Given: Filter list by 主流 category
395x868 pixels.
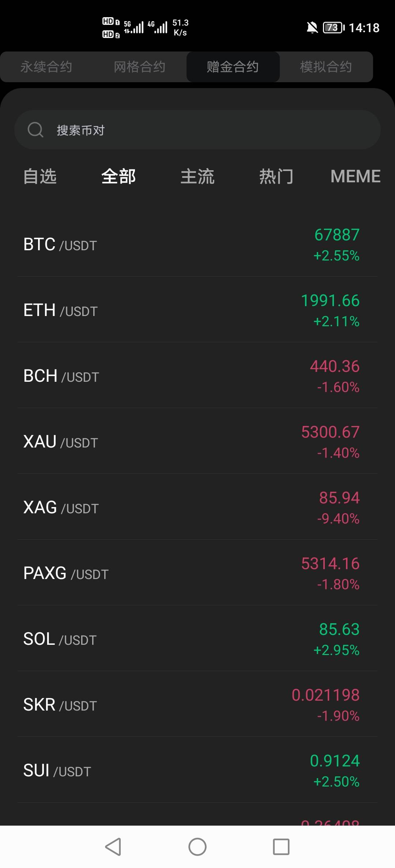Looking at the screenshot, I should [x=197, y=176].
